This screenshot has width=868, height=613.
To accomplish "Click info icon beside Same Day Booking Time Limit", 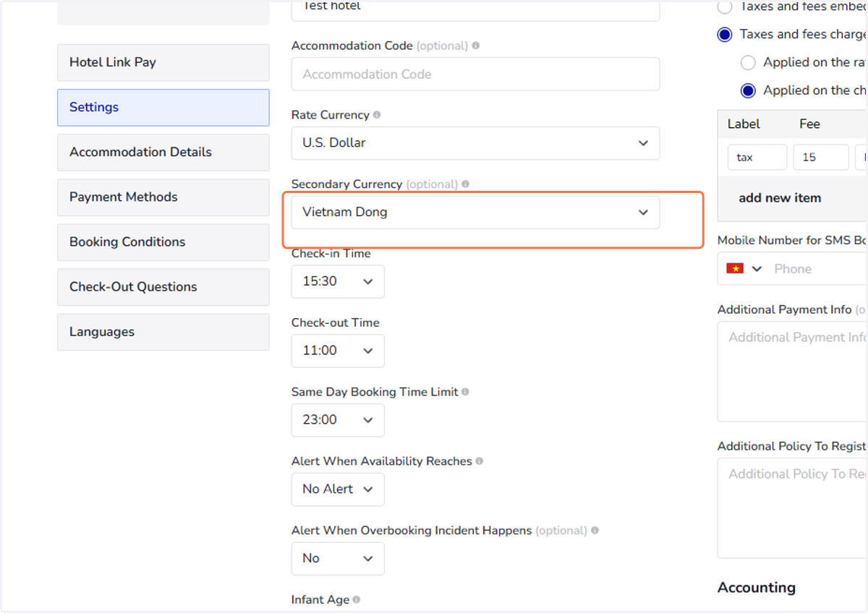I will coord(465,392).
